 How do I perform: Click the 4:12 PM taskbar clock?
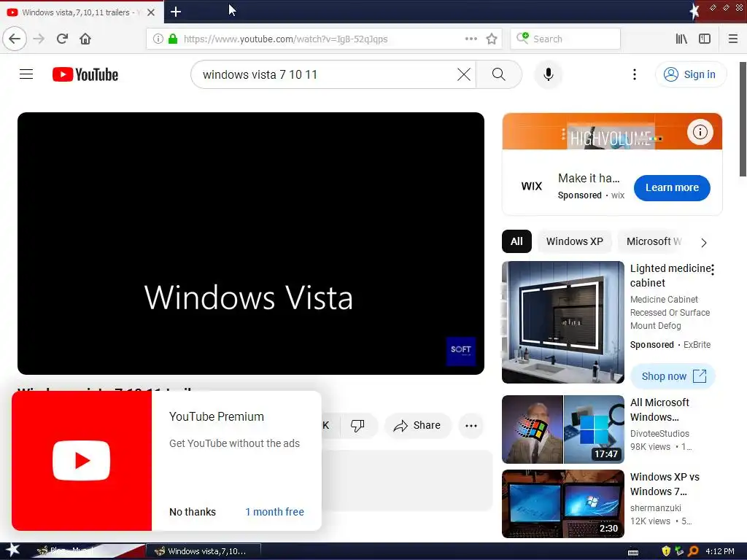720,551
